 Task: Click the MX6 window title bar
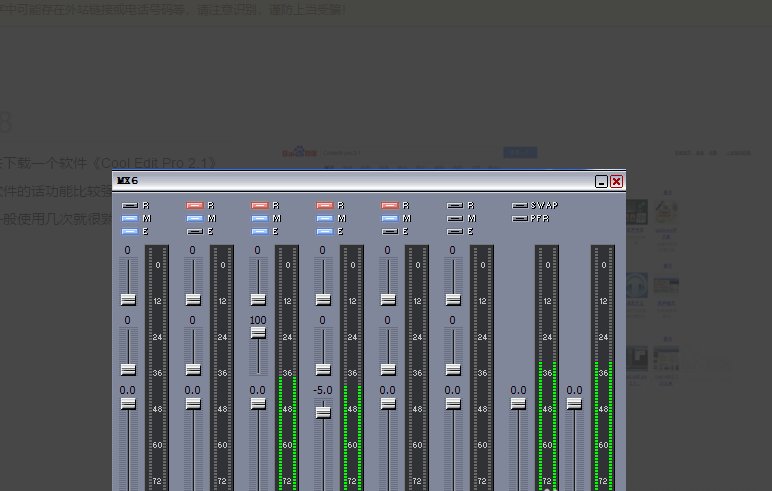[350, 181]
